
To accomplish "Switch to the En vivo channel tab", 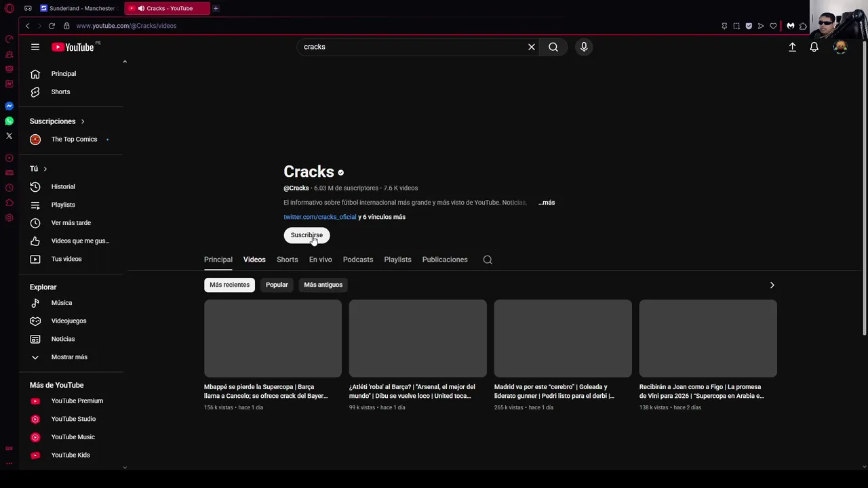I will point(320,260).
